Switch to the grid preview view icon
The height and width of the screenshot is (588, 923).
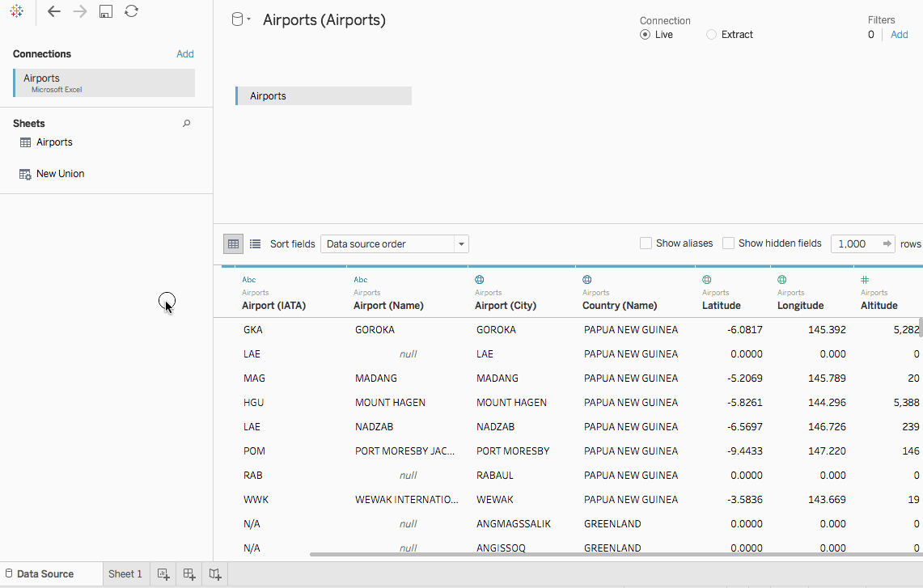(233, 243)
